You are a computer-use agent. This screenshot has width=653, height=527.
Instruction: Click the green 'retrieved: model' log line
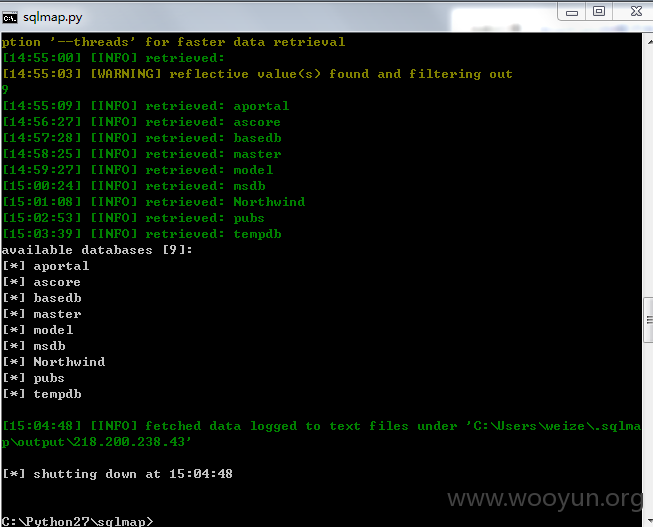(x=137, y=170)
